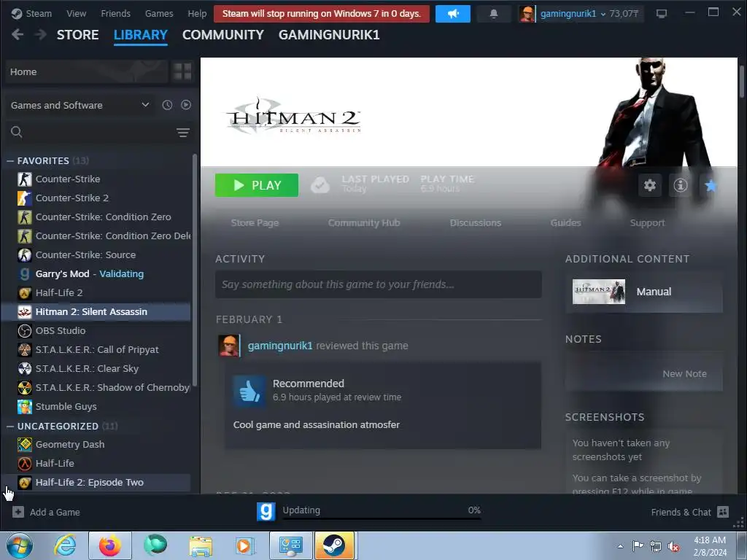Open the Guides link
747x560 pixels.
pos(565,223)
